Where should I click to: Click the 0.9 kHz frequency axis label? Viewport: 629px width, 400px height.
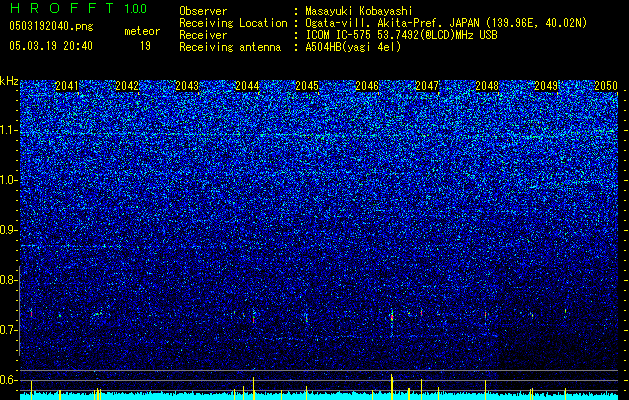coord(8,230)
